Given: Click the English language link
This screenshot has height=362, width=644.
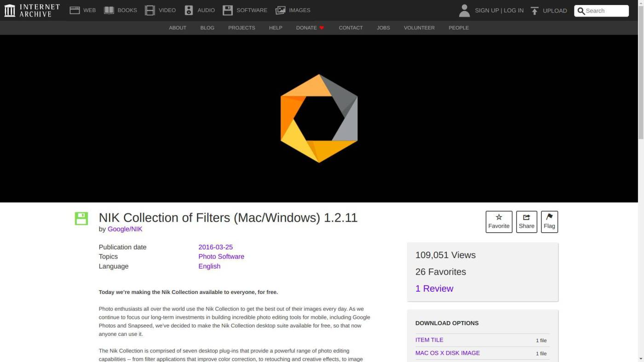Looking at the screenshot, I should (x=209, y=266).
